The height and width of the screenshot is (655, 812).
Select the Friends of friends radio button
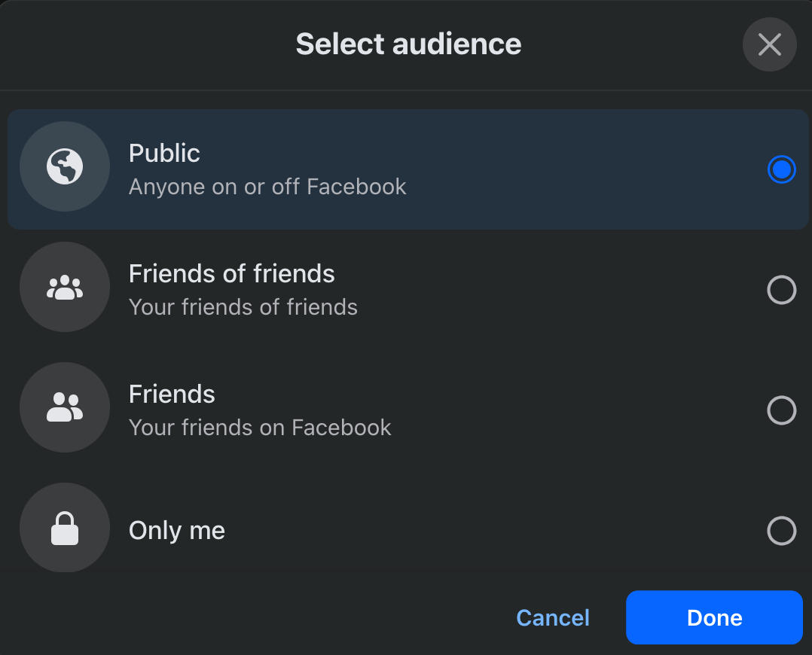click(x=781, y=290)
